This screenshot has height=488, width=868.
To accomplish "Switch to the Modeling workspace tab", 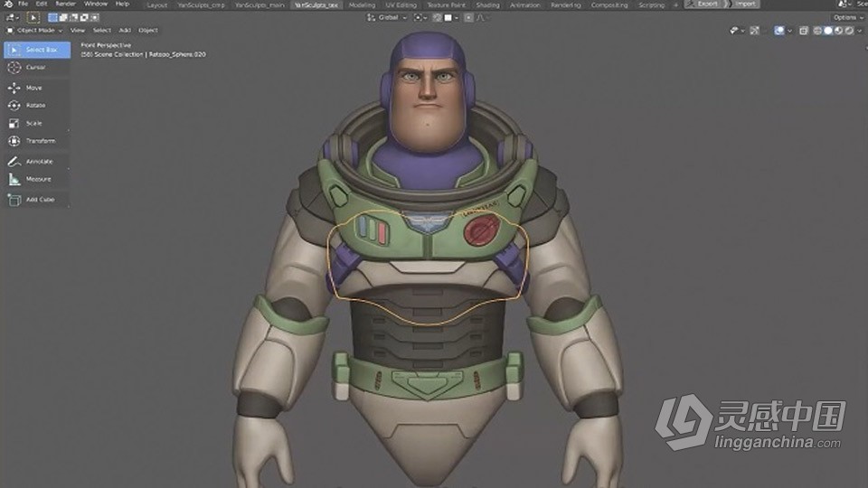I will pyautogui.click(x=362, y=5).
